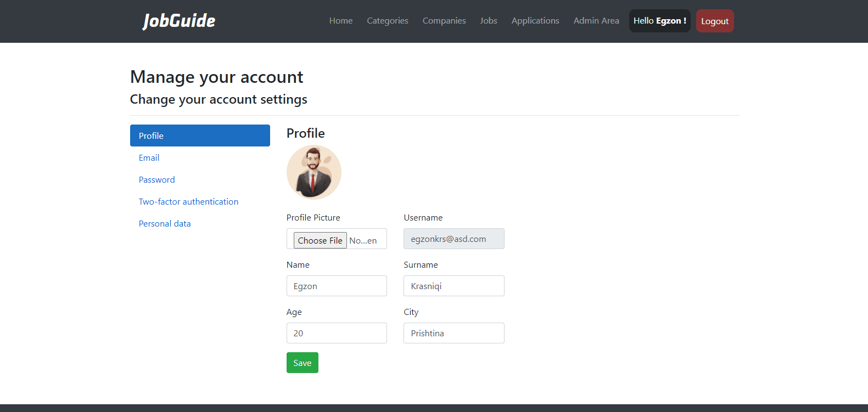Select the Profile sidebar tab

[x=200, y=136]
